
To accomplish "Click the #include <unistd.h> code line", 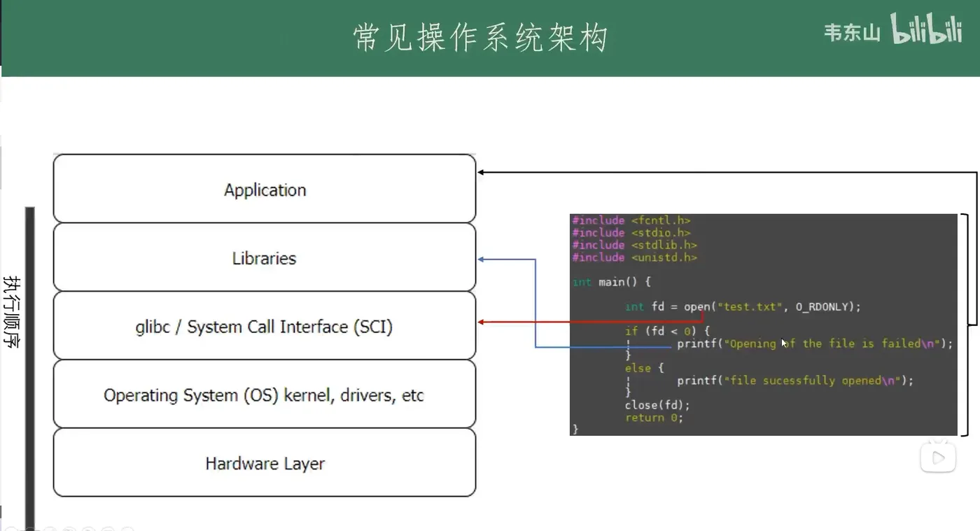I will 634,257.
